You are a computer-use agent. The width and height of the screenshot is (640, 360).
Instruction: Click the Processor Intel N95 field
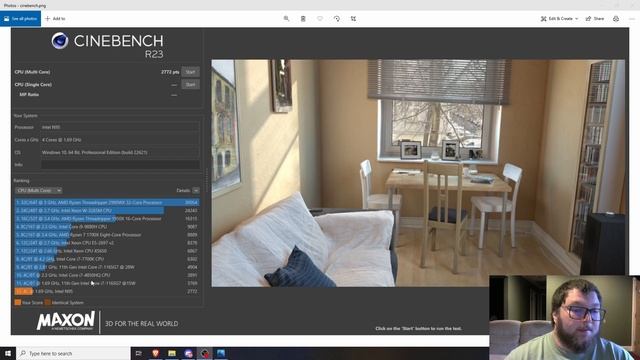[120, 127]
